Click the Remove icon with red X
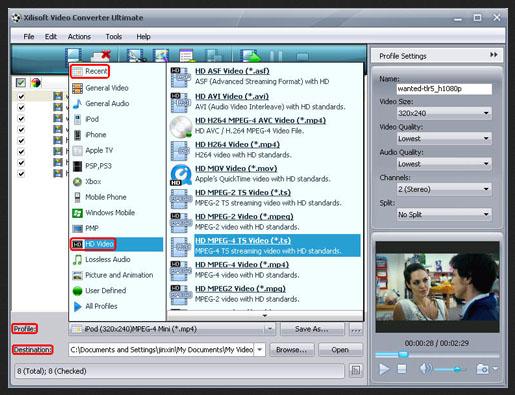This screenshot has height=395, width=515. [100, 55]
